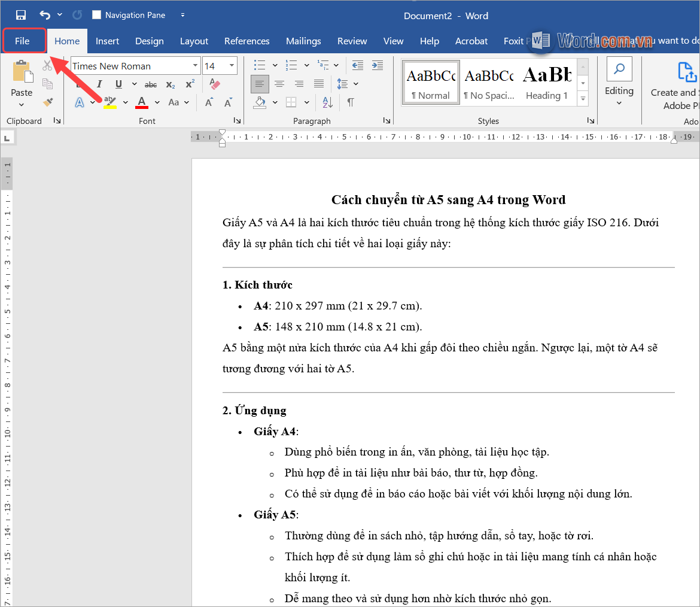
Task: Undo the last action
Action: tap(45, 15)
